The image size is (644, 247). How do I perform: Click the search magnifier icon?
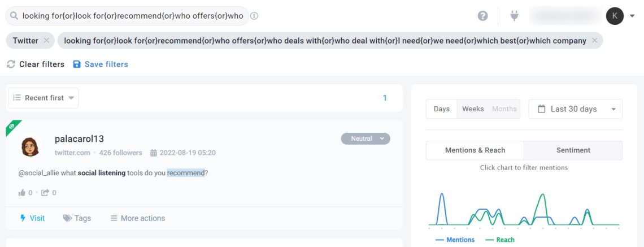click(x=14, y=16)
